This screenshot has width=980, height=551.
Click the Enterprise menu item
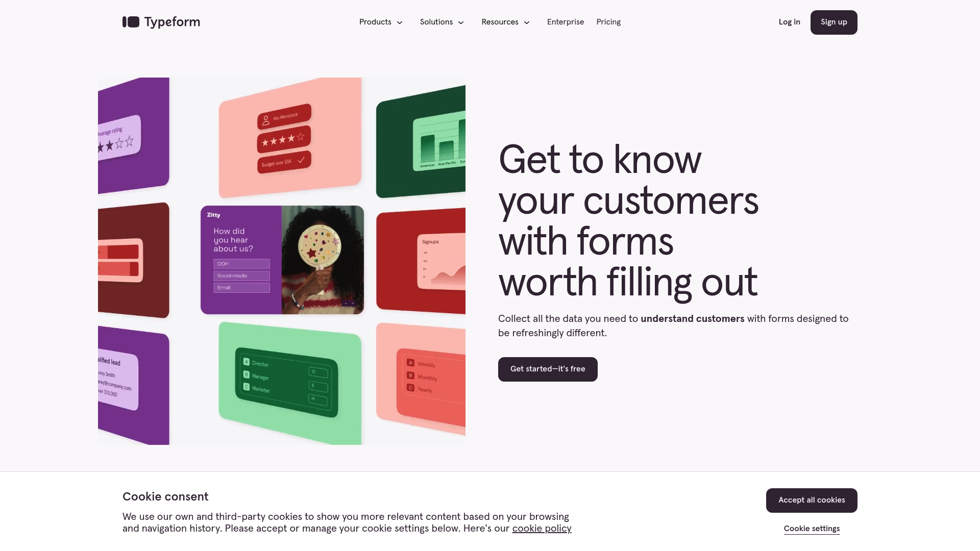tap(566, 22)
